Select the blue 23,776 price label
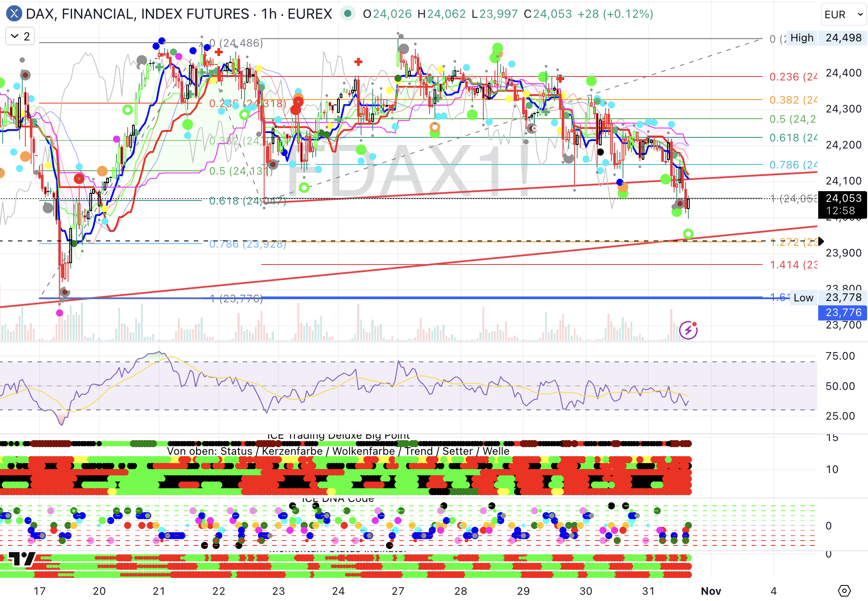The height and width of the screenshot is (601, 868). 843,313
